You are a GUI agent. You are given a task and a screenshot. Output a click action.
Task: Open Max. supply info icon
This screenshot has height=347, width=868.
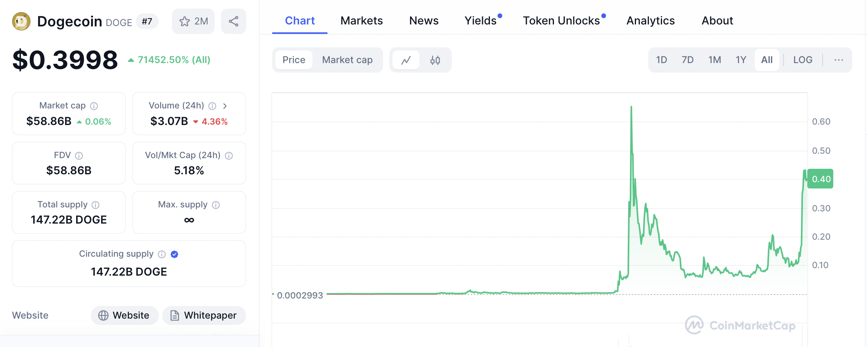216,205
